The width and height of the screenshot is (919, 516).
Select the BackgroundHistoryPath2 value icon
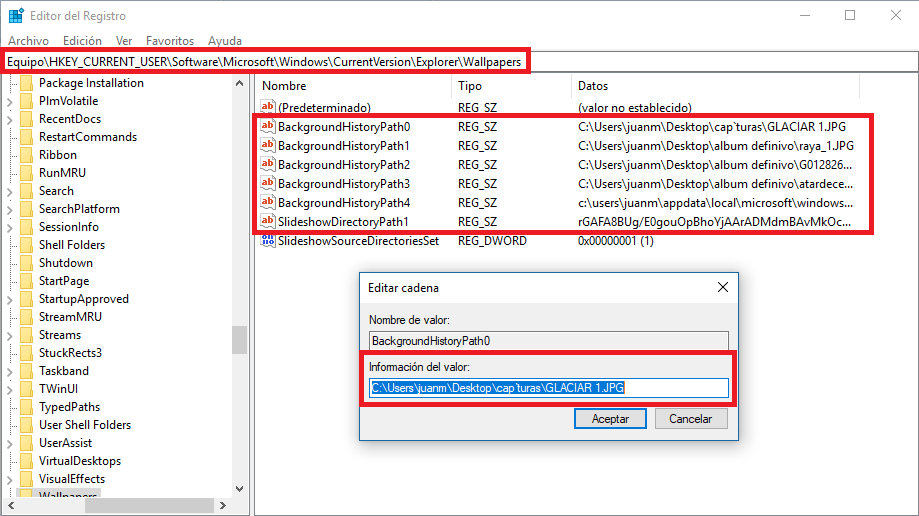268,164
